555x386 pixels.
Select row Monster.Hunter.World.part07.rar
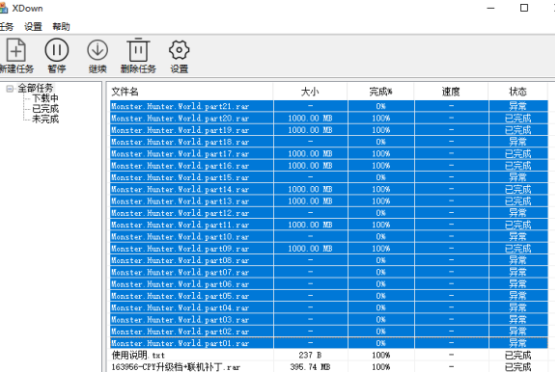tap(329, 272)
